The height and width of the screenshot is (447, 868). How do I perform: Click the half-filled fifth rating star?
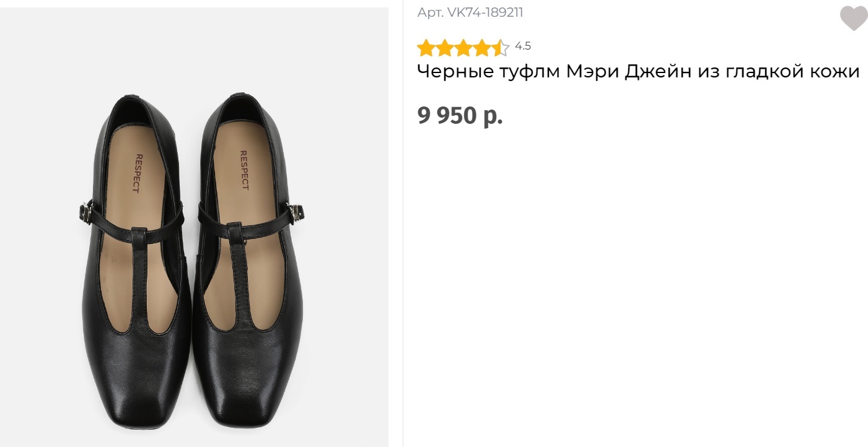pyautogui.click(x=500, y=48)
